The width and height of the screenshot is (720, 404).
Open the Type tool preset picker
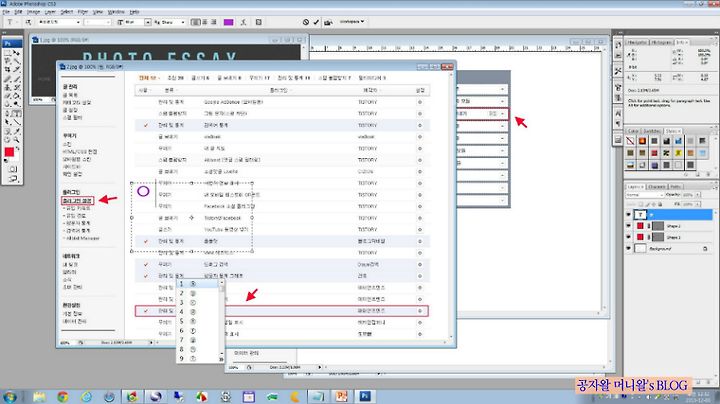click(x=11, y=22)
